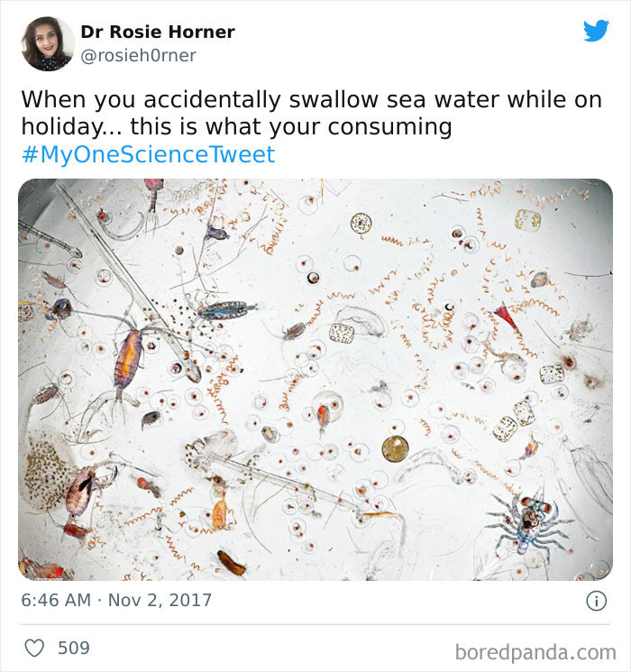This screenshot has height=672, width=631.
Task: Click the dark brown oval organism in the photo
Action: 232,563
